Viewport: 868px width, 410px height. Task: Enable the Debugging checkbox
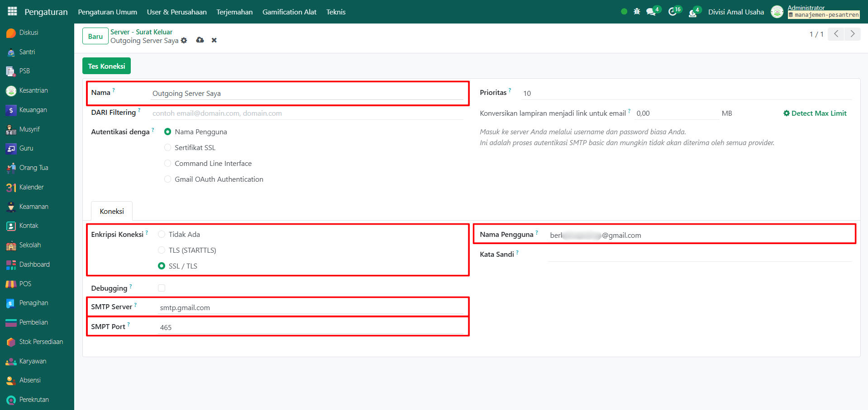click(162, 288)
